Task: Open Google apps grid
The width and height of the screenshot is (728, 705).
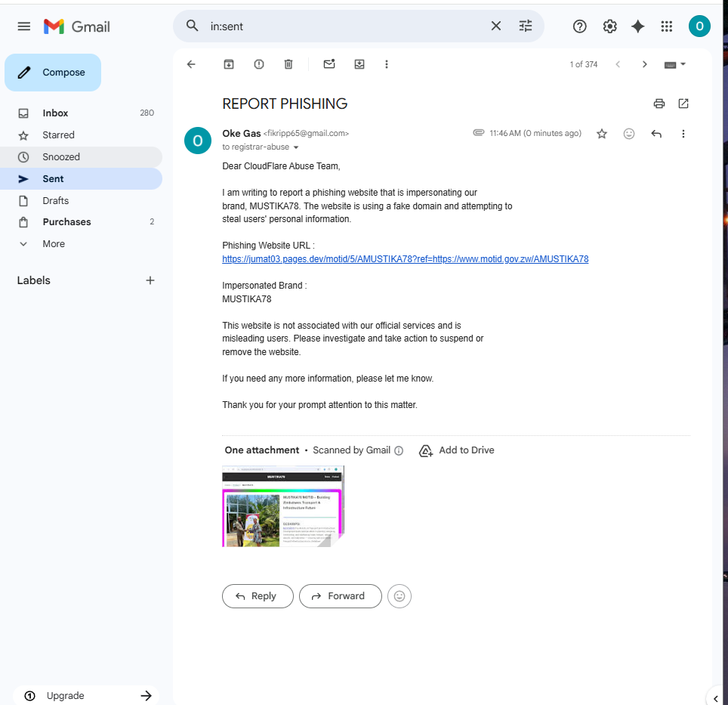Action: (667, 26)
